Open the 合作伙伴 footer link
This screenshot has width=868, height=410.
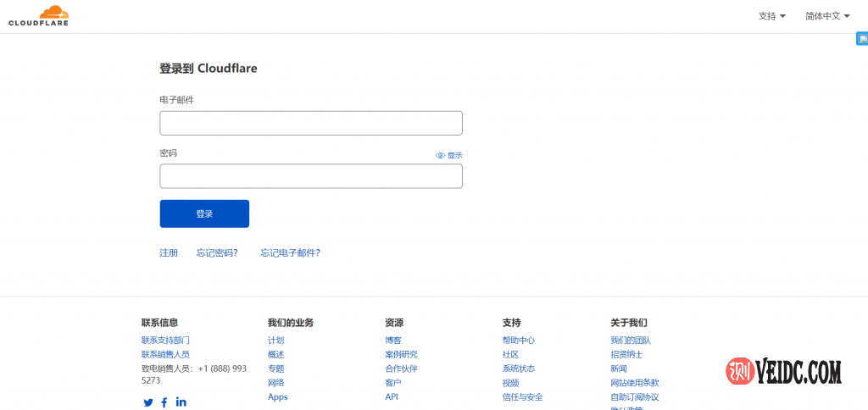401,368
